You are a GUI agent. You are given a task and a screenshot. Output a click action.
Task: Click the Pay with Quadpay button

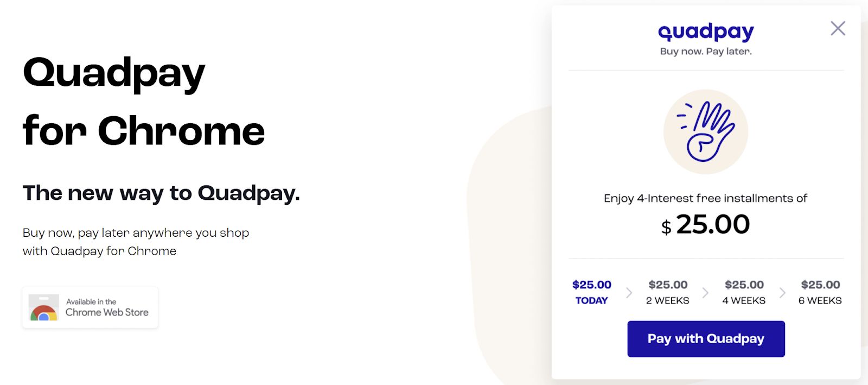tap(706, 339)
